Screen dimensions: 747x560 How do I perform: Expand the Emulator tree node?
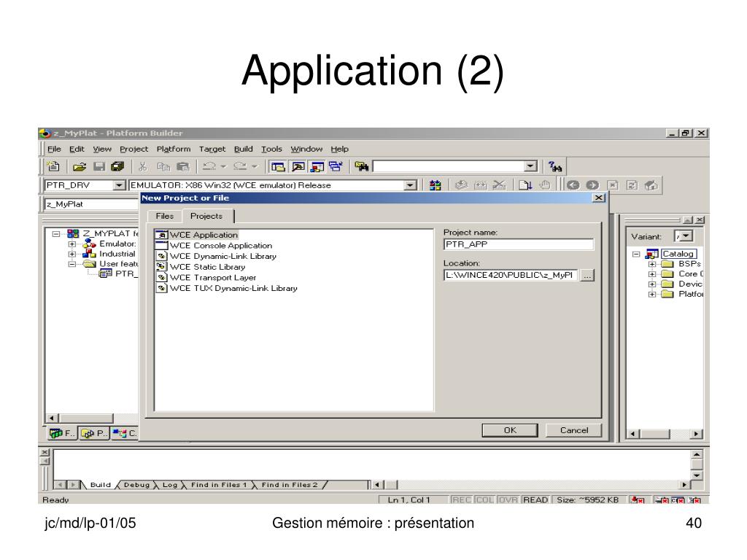[72, 244]
